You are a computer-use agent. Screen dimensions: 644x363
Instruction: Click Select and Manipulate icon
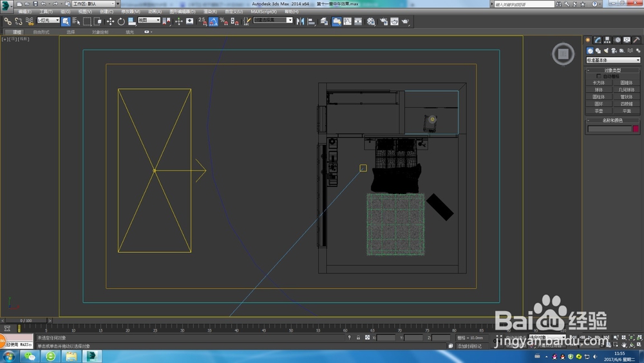click(x=178, y=21)
